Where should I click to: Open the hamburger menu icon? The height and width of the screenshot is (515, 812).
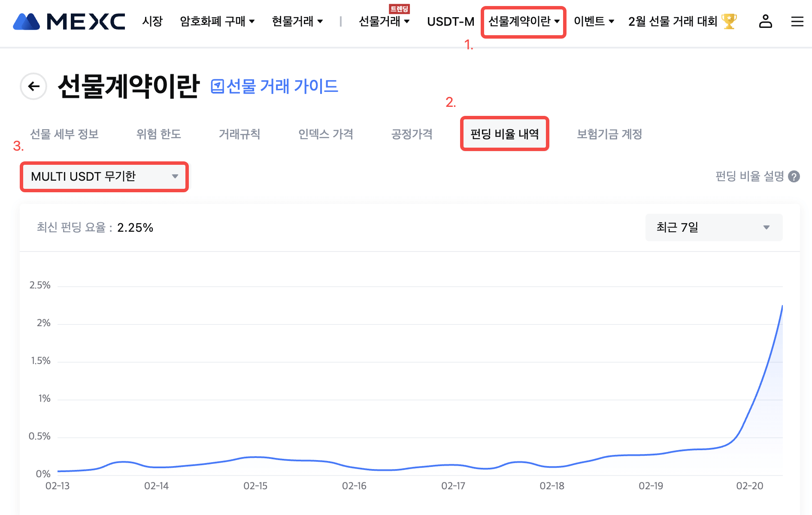pyautogui.click(x=797, y=21)
